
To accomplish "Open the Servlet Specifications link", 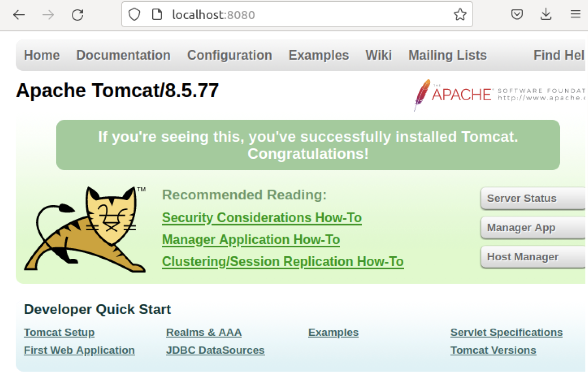I will click(x=506, y=332).
